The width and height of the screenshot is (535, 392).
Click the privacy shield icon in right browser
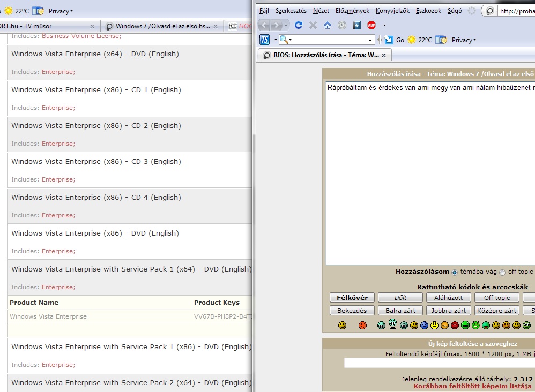click(441, 40)
